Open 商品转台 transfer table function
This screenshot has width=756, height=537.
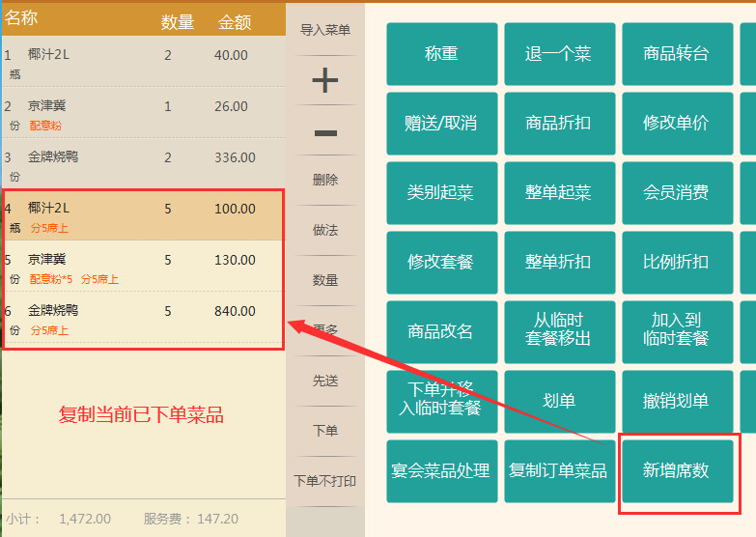[x=677, y=54]
